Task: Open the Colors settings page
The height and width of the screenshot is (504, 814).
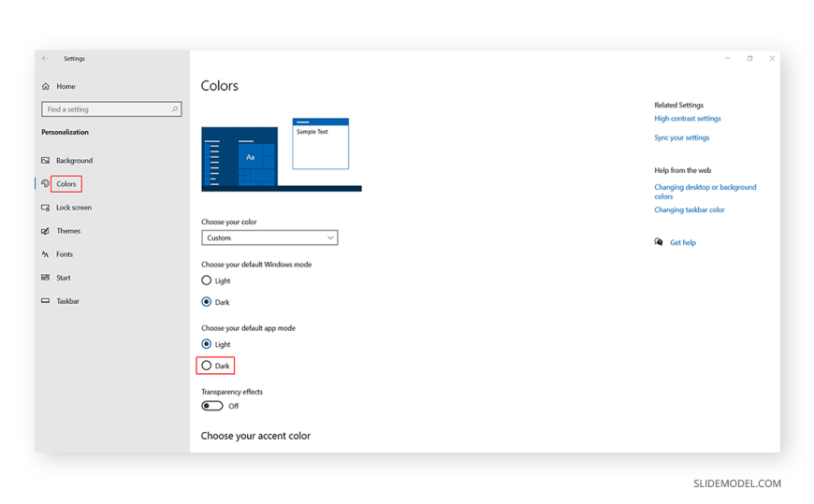Action: (x=65, y=184)
